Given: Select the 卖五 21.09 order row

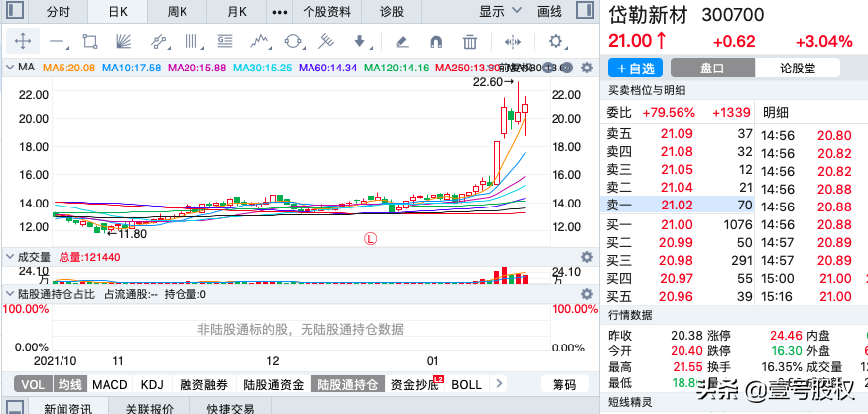Looking at the screenshot, I should coord(678,133).
